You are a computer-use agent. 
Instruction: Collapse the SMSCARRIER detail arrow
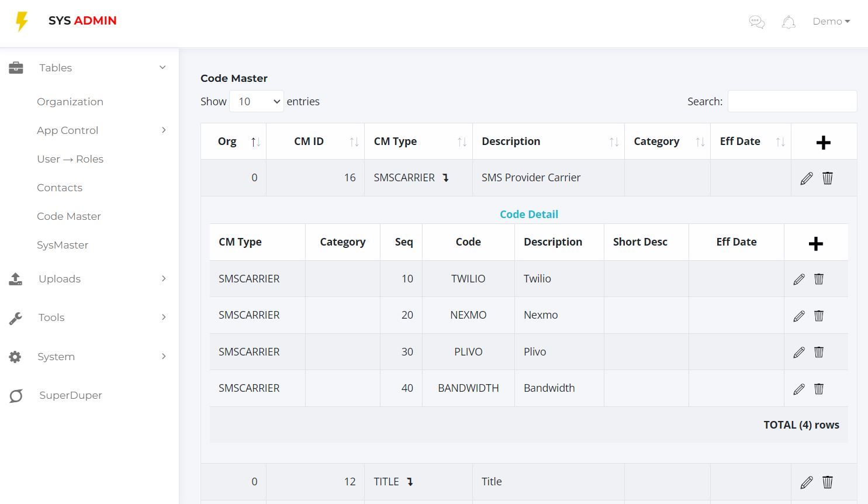point(445,178)
